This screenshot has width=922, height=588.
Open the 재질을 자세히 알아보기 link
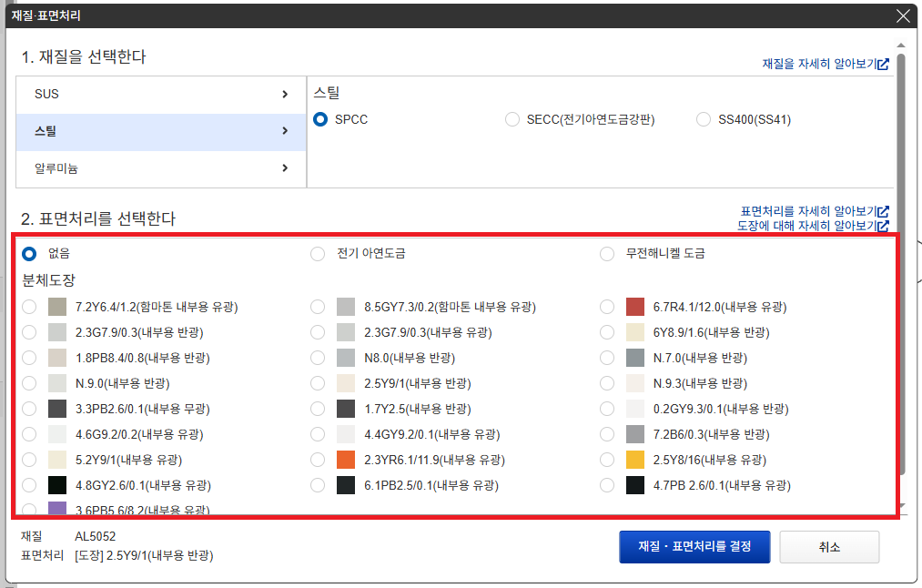(x=817, y=65)
